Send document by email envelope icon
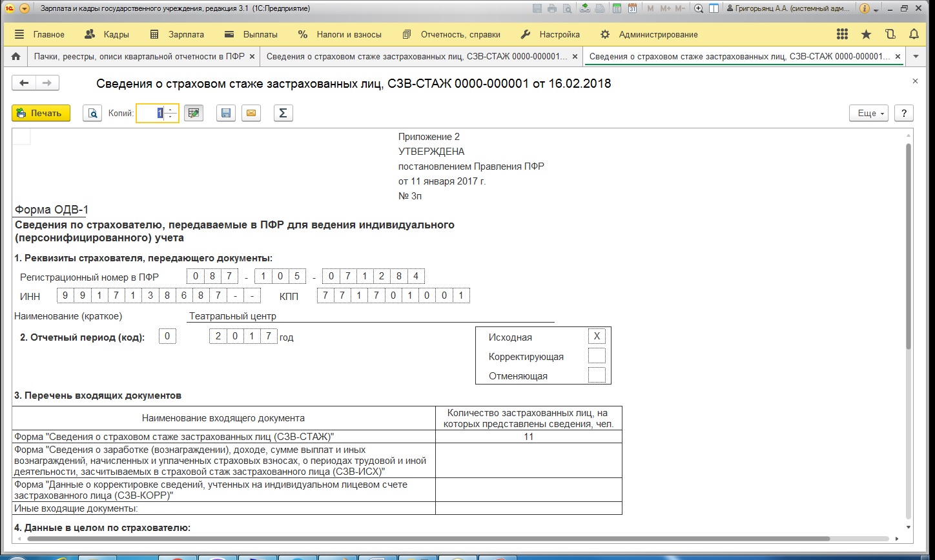The width and height of the screenshot is (935, 560). 251,114
